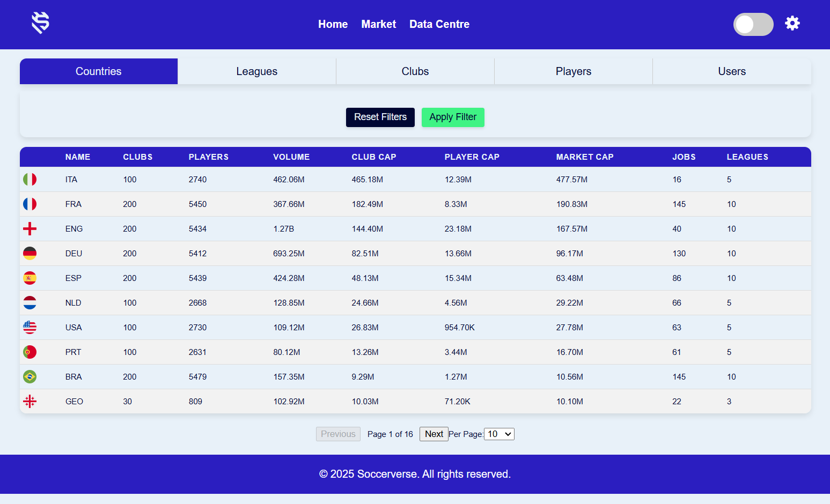Click the France flag icon
This screenshot has height=504, width=830.
tap(30, 204)
